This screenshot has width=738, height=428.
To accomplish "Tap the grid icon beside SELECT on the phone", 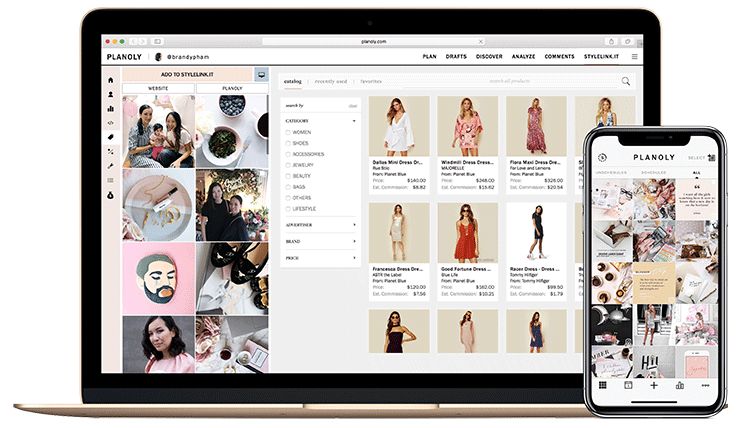I will [711, 158].
